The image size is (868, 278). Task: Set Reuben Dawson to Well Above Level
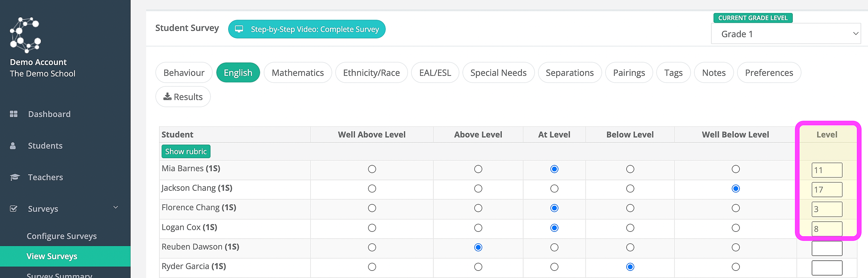tap(372, 247)
